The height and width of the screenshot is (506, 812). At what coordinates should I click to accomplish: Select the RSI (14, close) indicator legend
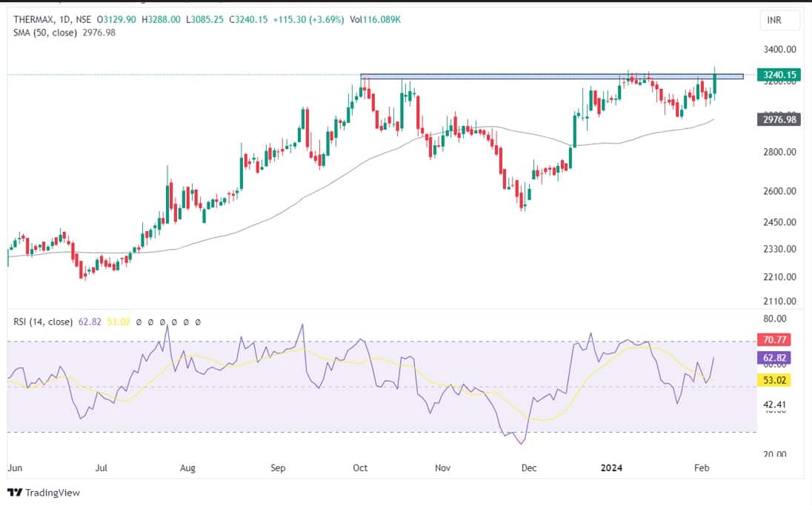pos(41,322)
